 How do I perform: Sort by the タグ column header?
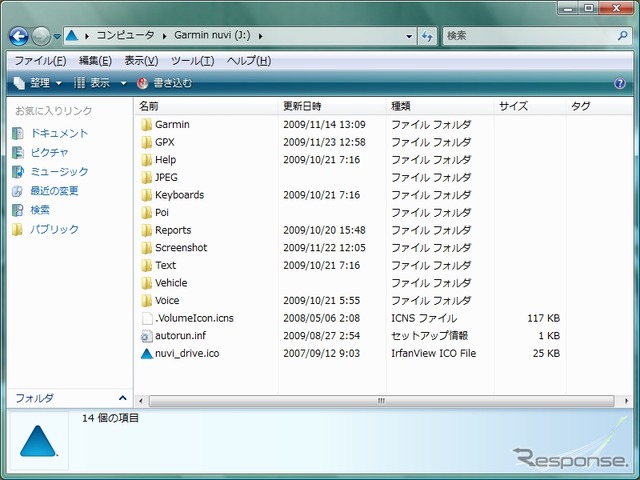click(600, 106)
